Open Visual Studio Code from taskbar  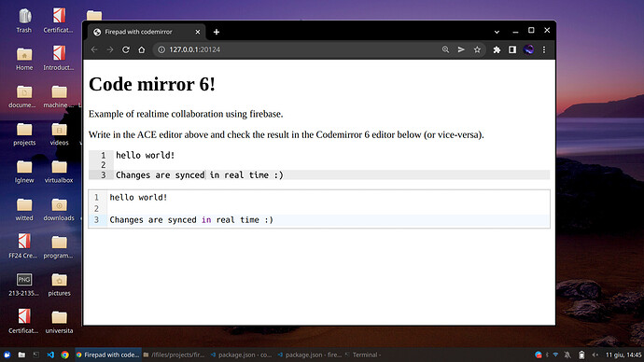[x=50, y=355]
